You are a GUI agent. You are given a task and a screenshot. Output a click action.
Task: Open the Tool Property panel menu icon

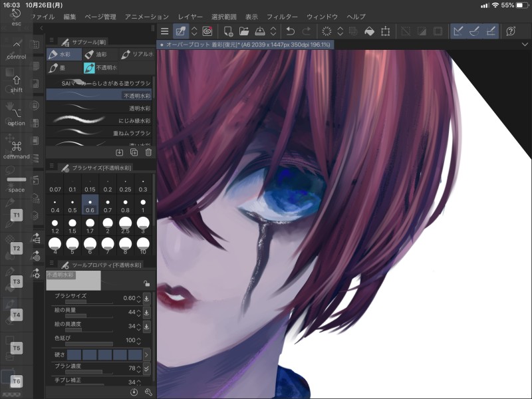click(x=51, y=263)
